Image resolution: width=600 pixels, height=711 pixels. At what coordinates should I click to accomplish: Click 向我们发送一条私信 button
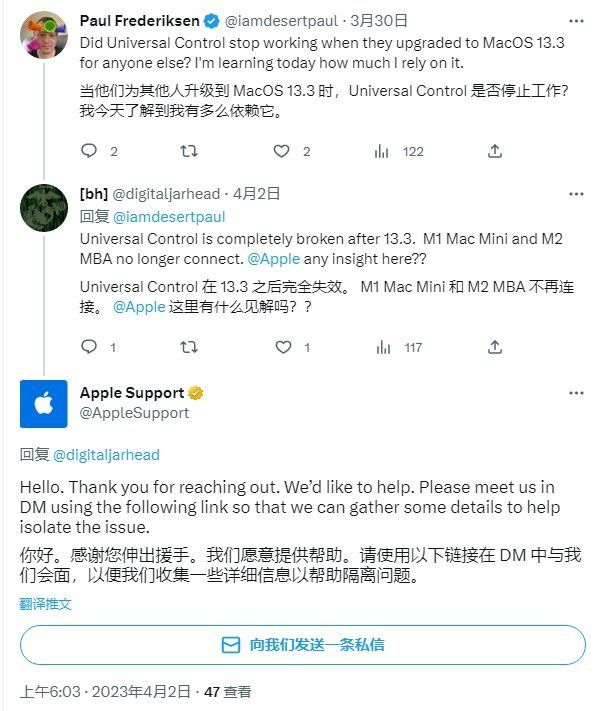(x=302, y=644)
